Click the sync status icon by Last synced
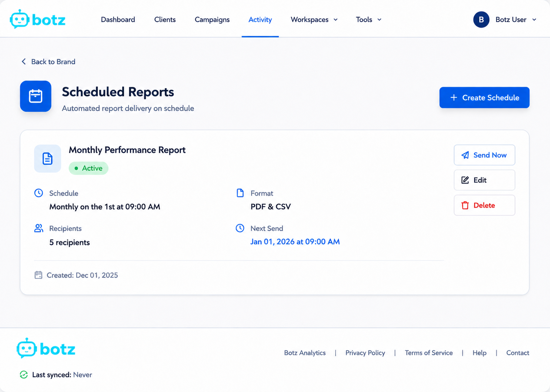Viewport: 550px width, 392px height. [24, 375]
